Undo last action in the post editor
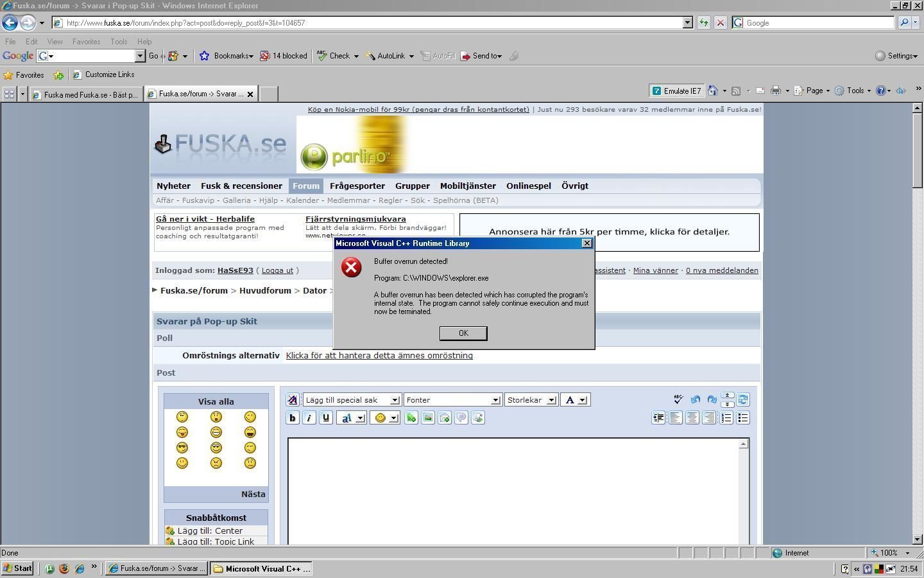924x578 pixels. (696, 399)
